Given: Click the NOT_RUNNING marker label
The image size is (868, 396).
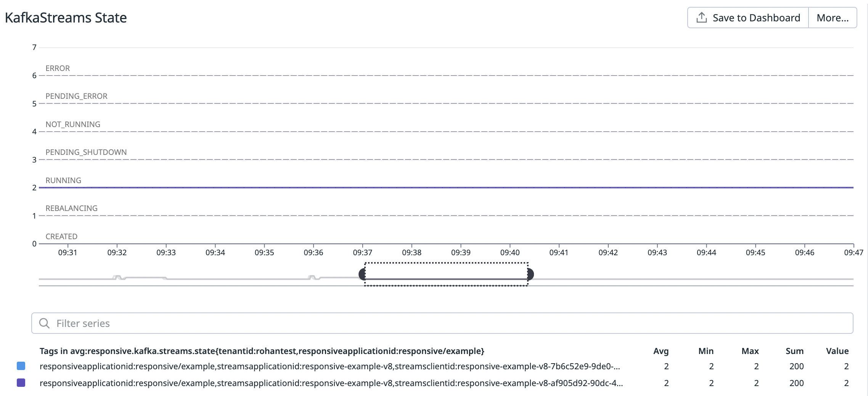Looking at the screenshot, I should click(73, 124).
